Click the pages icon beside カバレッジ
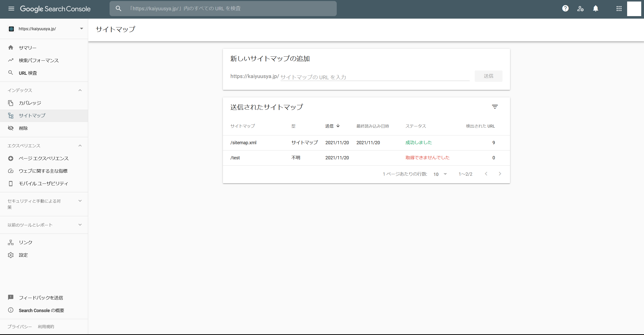The height and width of the screenshot is (335, 644). [x=11, y=103]
